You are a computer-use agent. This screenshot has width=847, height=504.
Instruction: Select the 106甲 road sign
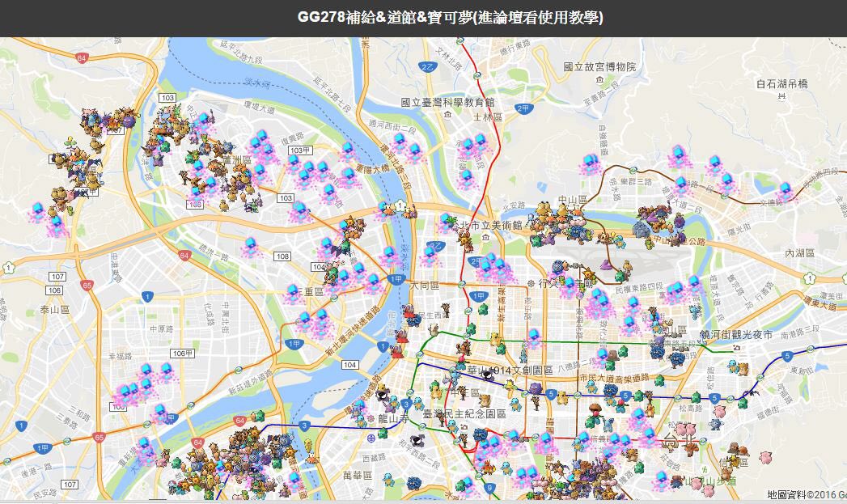pos(182,354)
